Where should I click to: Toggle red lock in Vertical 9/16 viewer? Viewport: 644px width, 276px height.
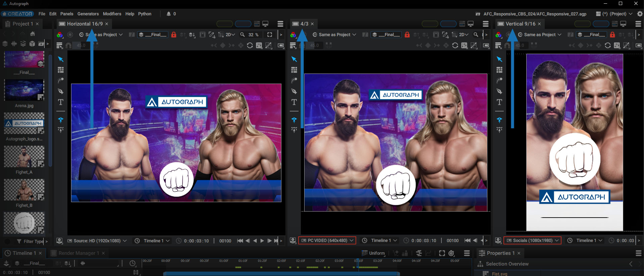pos(612,35)
